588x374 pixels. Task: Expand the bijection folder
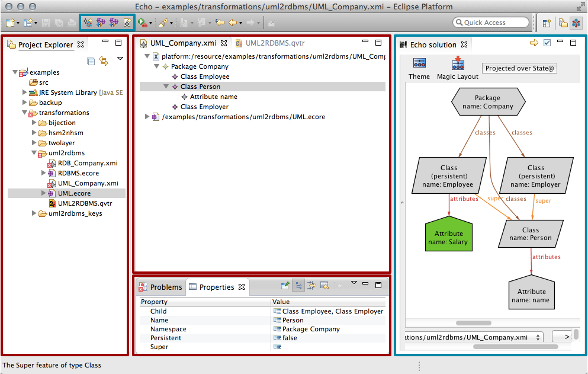point(35,123)
